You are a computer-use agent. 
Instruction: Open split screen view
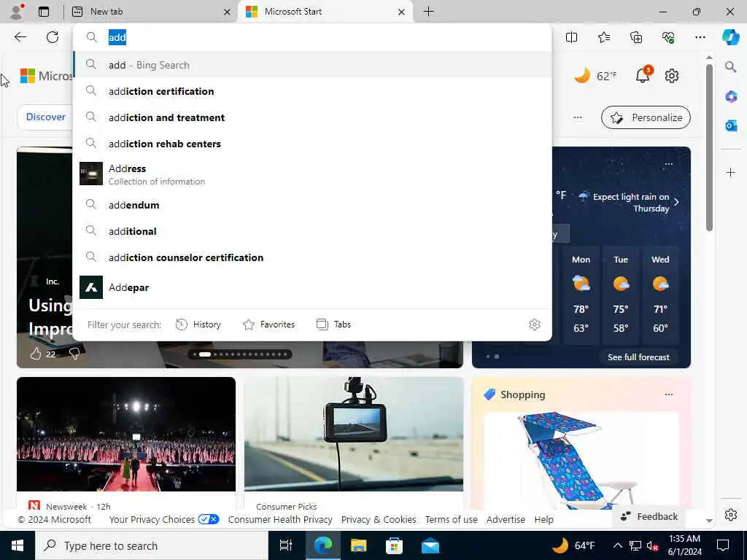click(x=571, y=37)
